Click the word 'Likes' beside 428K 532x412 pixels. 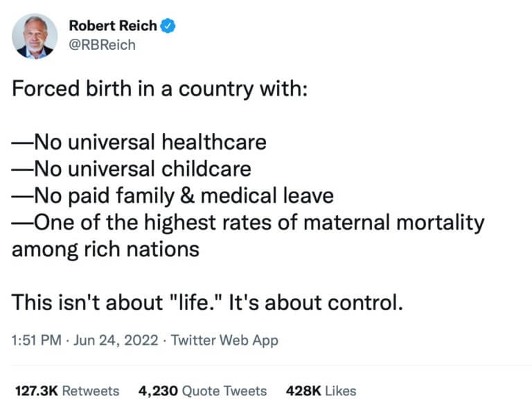coord(341,391)
